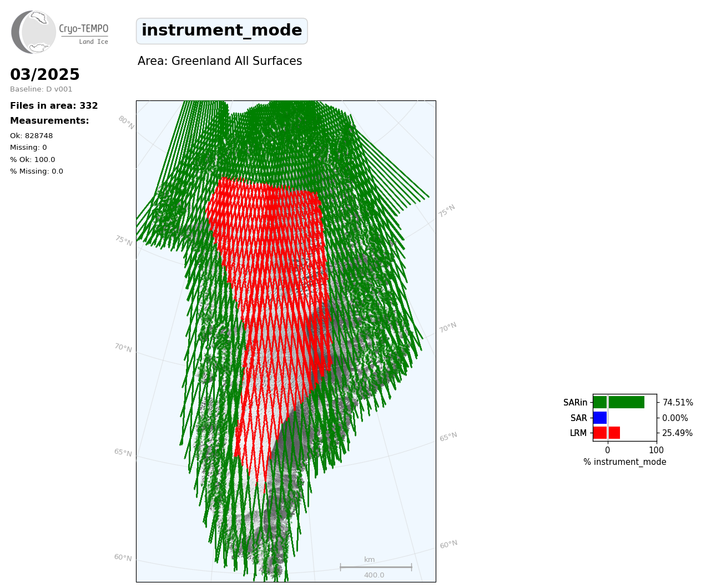
Task: Click the SAR legend label
Action: [x=579, y=418]
